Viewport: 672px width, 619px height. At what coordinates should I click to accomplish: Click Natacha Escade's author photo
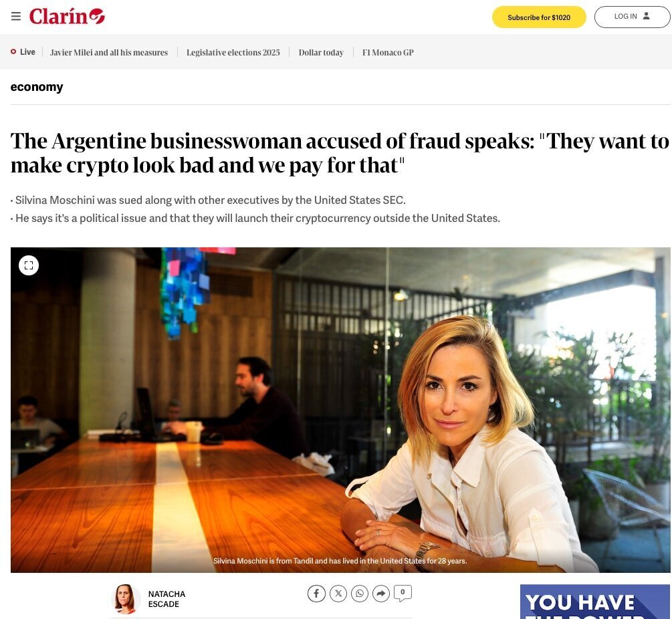126,599
